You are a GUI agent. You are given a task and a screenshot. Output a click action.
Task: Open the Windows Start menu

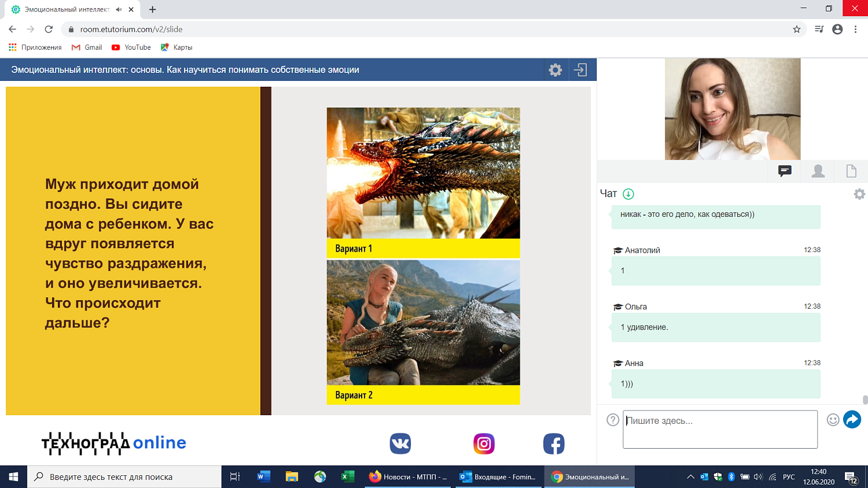point(14,476)
